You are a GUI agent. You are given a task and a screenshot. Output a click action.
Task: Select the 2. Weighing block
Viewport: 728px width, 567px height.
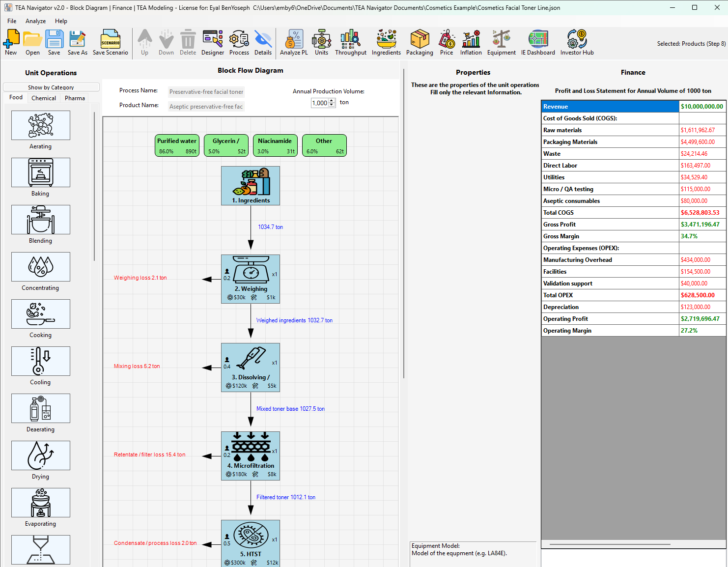pos(251,278)
